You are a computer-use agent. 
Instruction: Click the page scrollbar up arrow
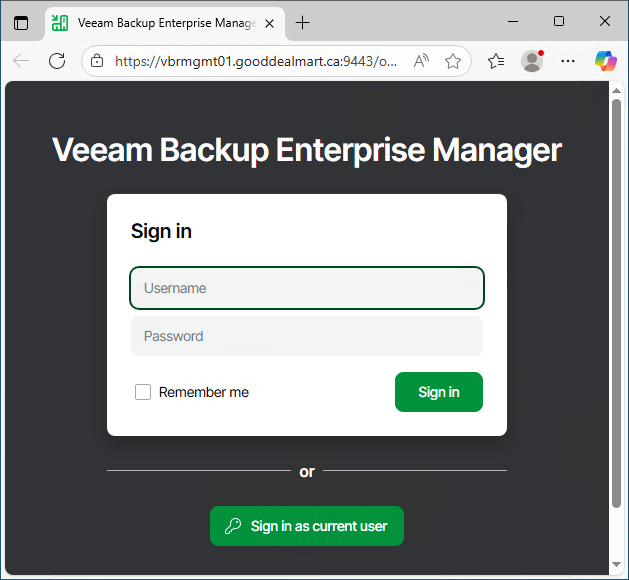pos(616,91)
